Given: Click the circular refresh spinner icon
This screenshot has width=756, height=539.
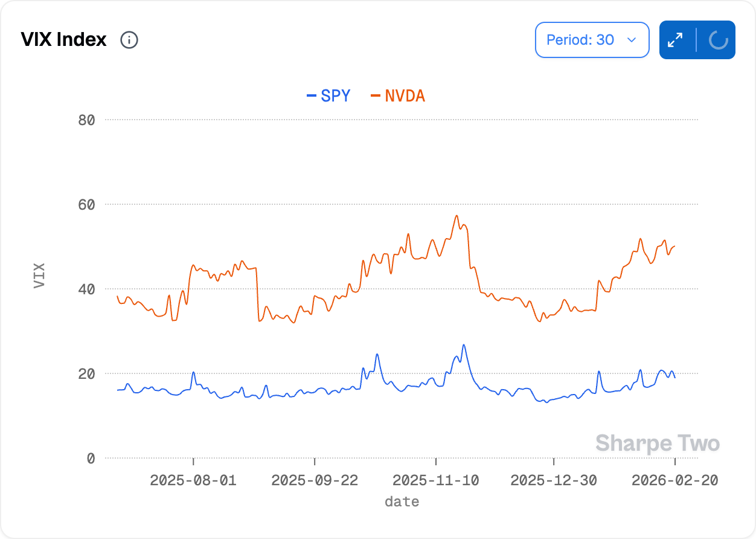Looking at the screenshot, I should 718,40.
